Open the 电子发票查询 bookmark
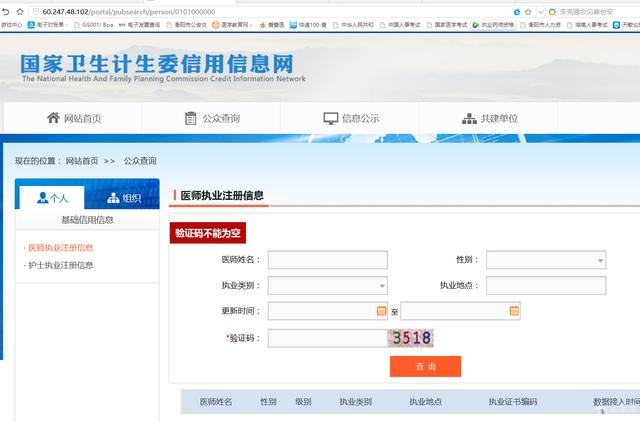Viewport: 640px width, 422px height. (140, 25)
